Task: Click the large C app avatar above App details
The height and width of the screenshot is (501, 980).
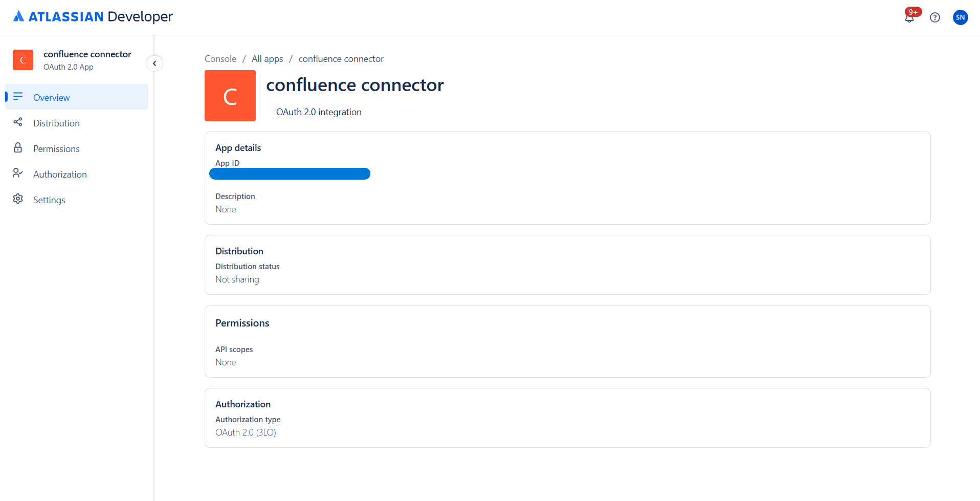Action: click(x=230, y=96)
